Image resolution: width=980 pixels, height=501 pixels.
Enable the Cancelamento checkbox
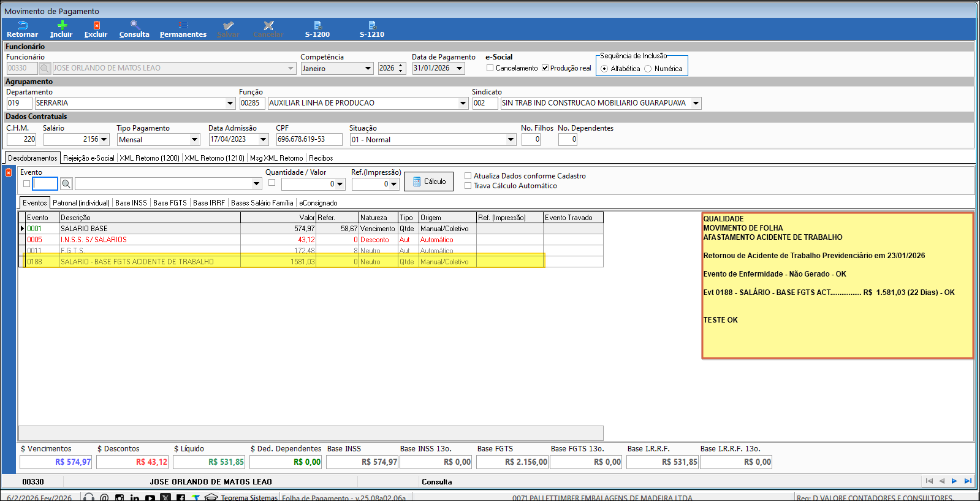click(490, 68)
